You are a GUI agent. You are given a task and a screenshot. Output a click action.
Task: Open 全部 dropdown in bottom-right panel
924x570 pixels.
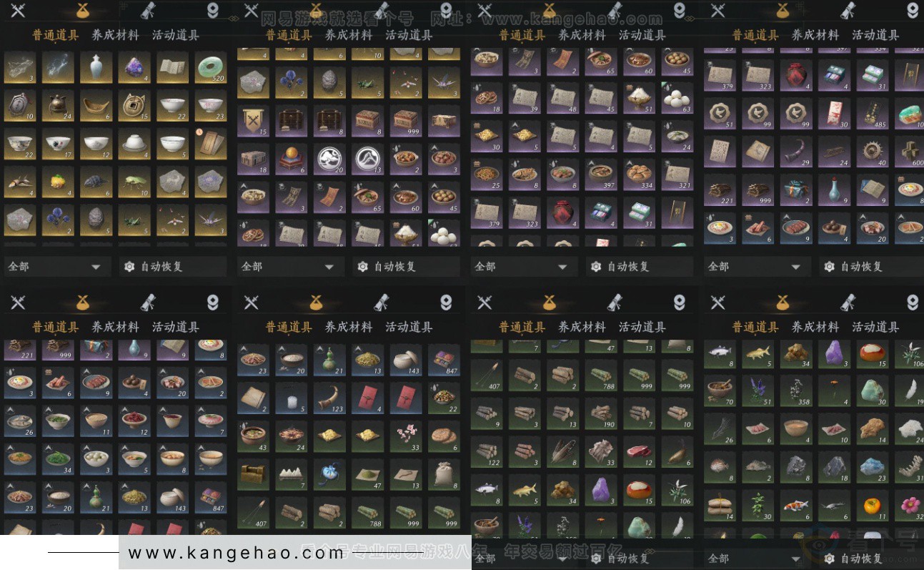(757, 559)
